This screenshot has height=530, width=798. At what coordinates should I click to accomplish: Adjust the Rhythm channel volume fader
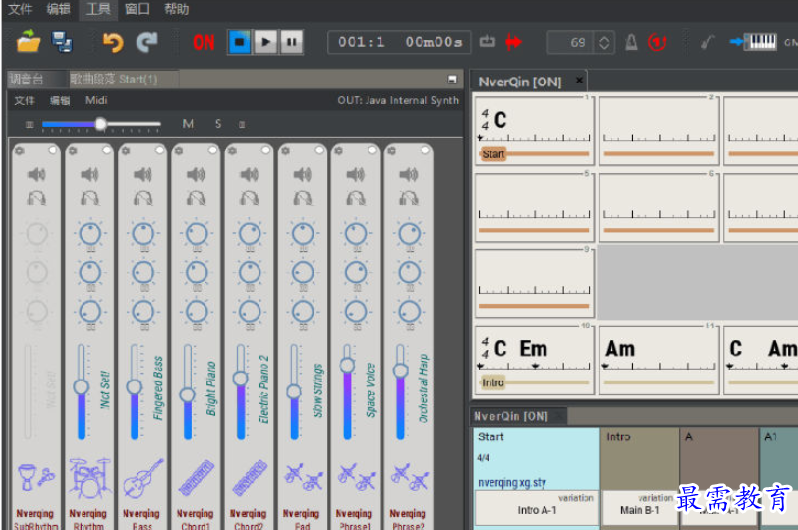click(81, 387)
